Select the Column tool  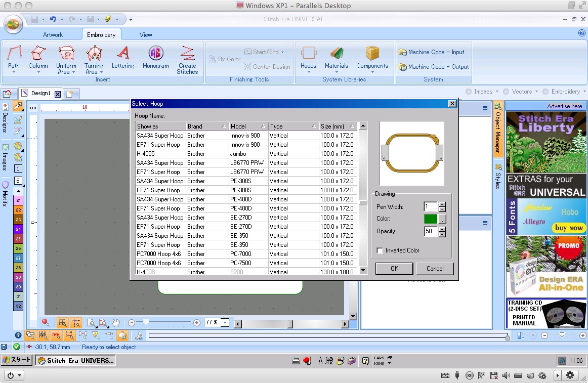coord(38,59)
